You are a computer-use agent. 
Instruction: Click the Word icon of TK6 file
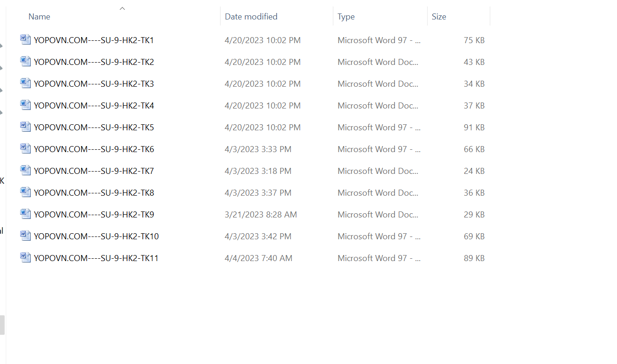click(x=26, y=149)
